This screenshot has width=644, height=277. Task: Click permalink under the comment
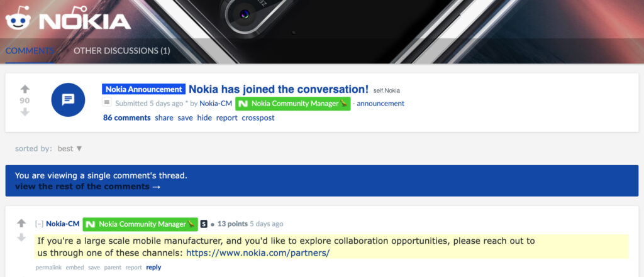[x=48, y=268]
